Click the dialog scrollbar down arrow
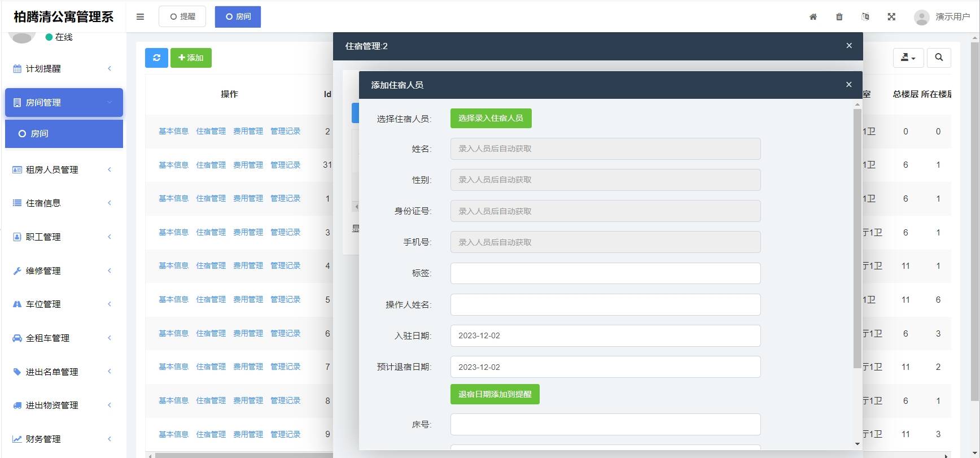 pos(857,444)
